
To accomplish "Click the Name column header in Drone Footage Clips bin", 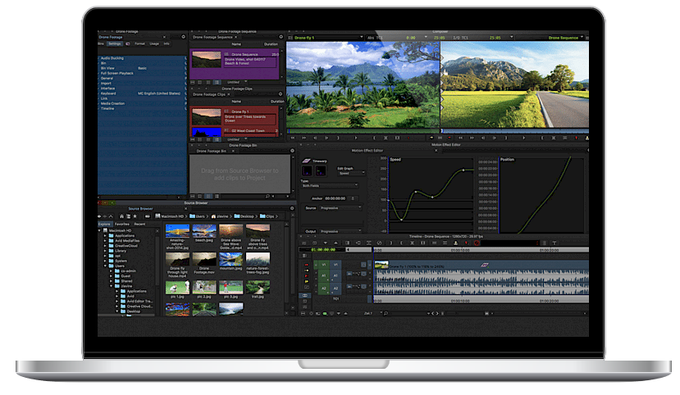I will [236, 101].
